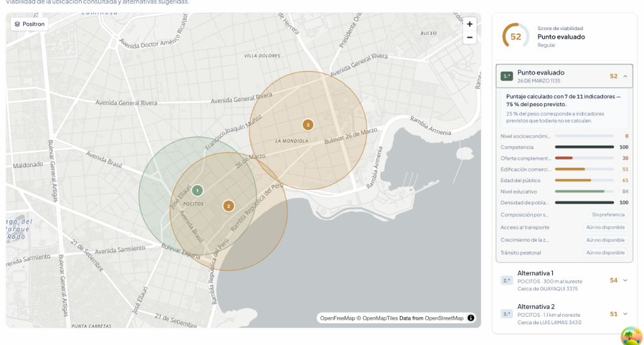The height and width of the screenshot is (345, 644).
Task: Click the text Cerca de LUIS LAMAS 3430
Action: click(x=549, y=322)
